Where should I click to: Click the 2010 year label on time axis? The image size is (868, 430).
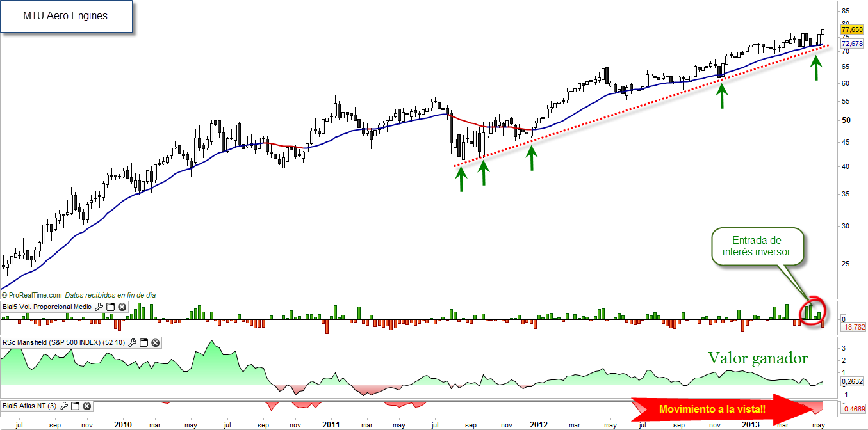pos(122,424)
